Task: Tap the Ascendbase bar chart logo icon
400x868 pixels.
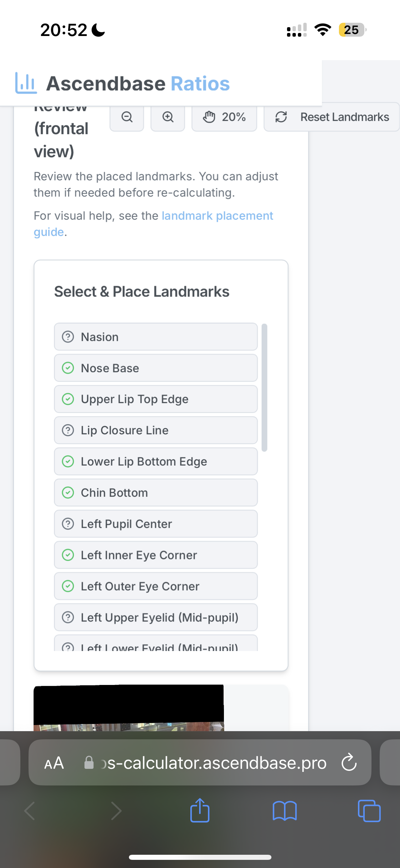Action: click(26, 83)
